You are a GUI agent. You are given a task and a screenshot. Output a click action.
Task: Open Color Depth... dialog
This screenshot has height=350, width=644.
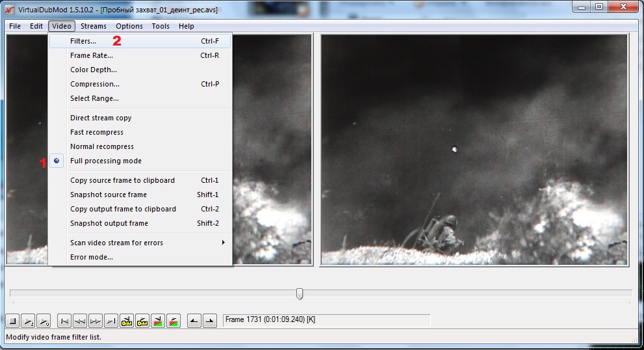140,70
